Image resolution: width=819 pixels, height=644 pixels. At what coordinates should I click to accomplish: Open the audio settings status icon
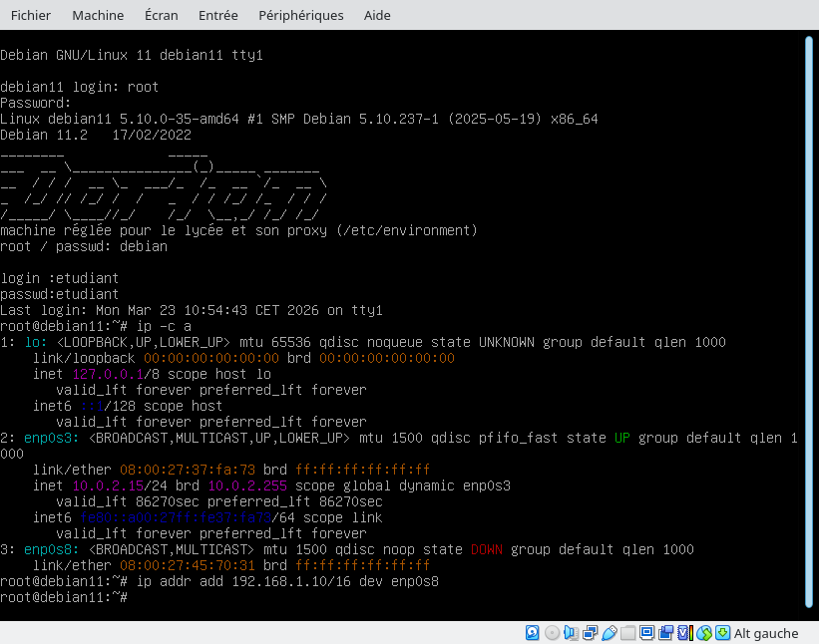(570, 633)
